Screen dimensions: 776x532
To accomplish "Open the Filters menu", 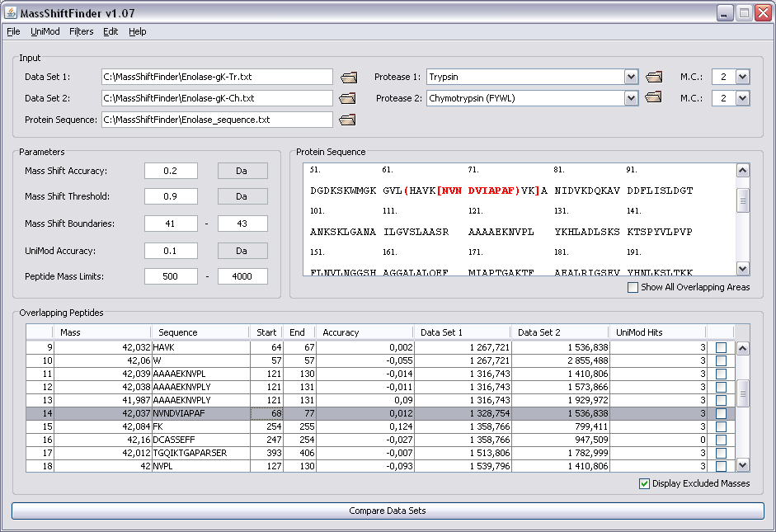I will tap(82, 31).
